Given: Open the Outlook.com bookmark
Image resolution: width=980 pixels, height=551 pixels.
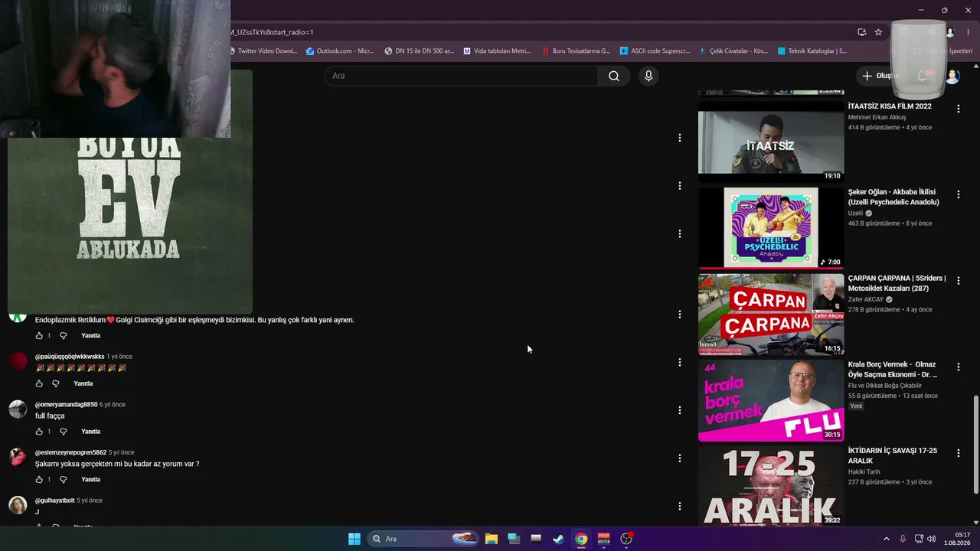Looking at the screenshot, I should (x=340, y=51).
